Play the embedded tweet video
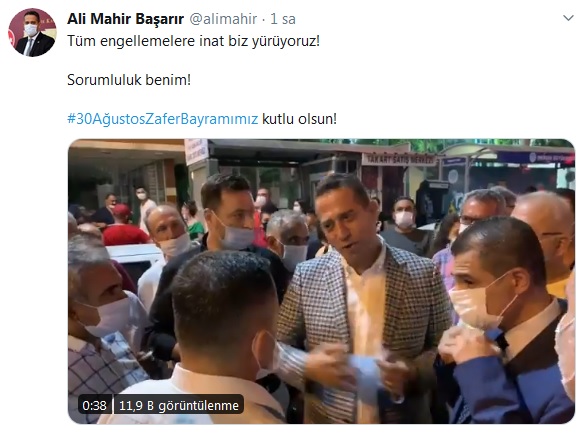This screenshot has width=580, height=436. pyautogui.click(x=321, y=281)
